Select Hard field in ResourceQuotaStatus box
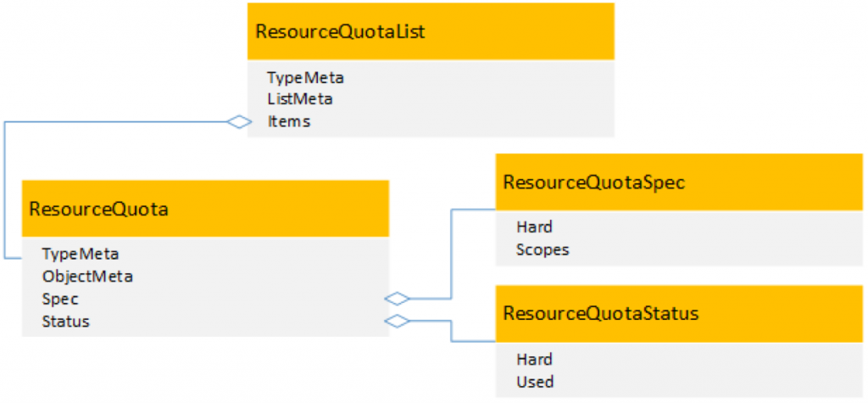 [x=534, y=359]
